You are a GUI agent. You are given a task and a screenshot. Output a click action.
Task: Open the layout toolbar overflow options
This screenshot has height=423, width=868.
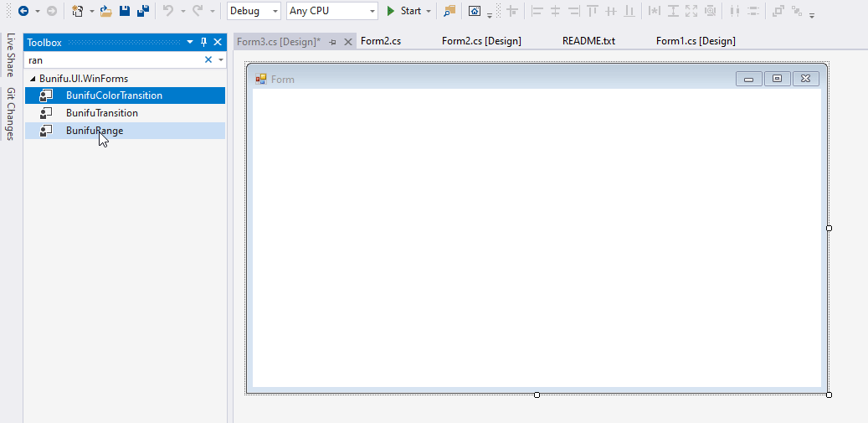tap(812, 16)
